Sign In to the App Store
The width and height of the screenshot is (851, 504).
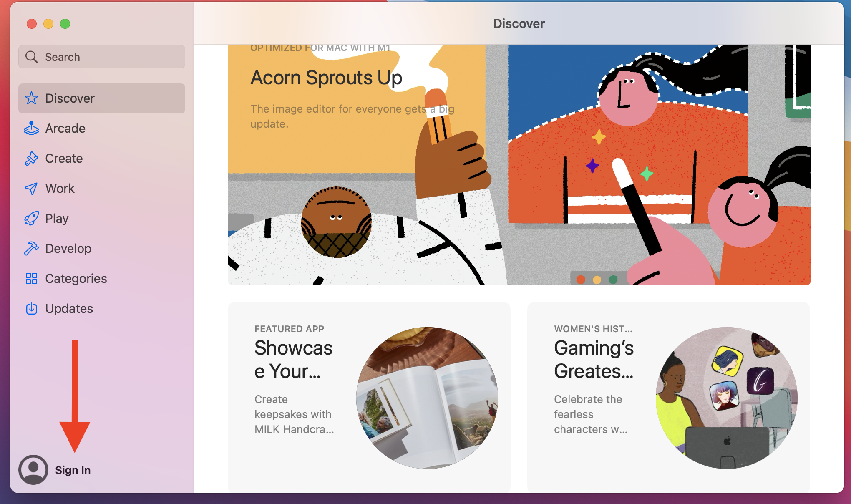[x=73, y=470]
